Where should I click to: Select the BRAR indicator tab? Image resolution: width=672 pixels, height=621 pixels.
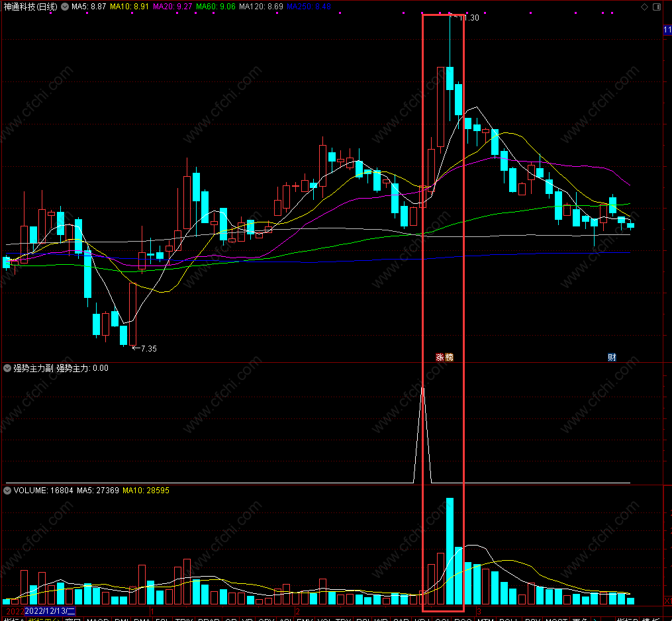[209, 619]
